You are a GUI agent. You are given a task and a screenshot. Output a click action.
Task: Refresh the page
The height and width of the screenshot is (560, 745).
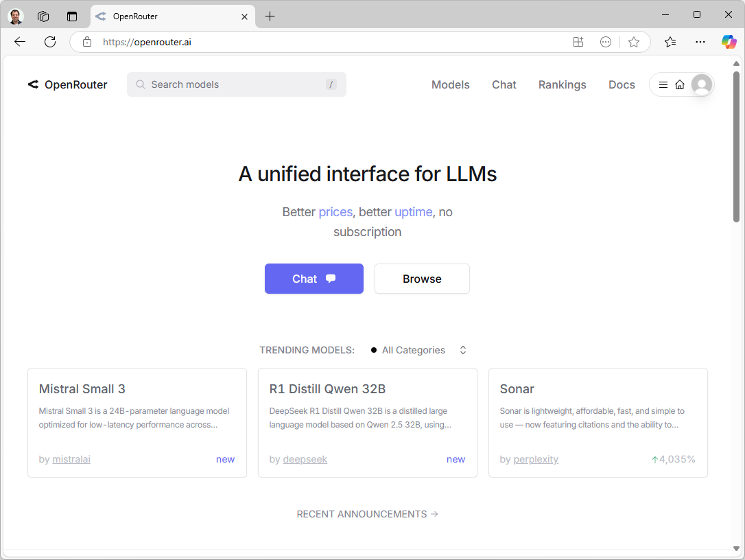pos(50,42)
